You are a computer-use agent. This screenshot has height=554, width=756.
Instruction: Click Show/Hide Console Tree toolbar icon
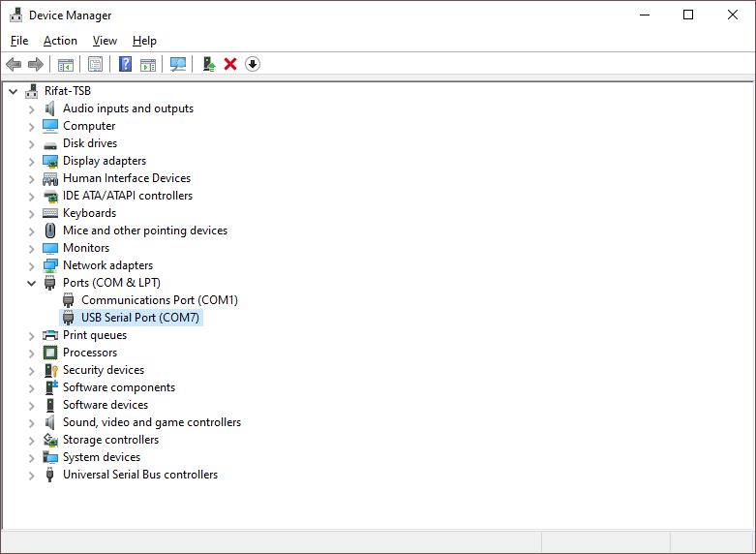65,64
